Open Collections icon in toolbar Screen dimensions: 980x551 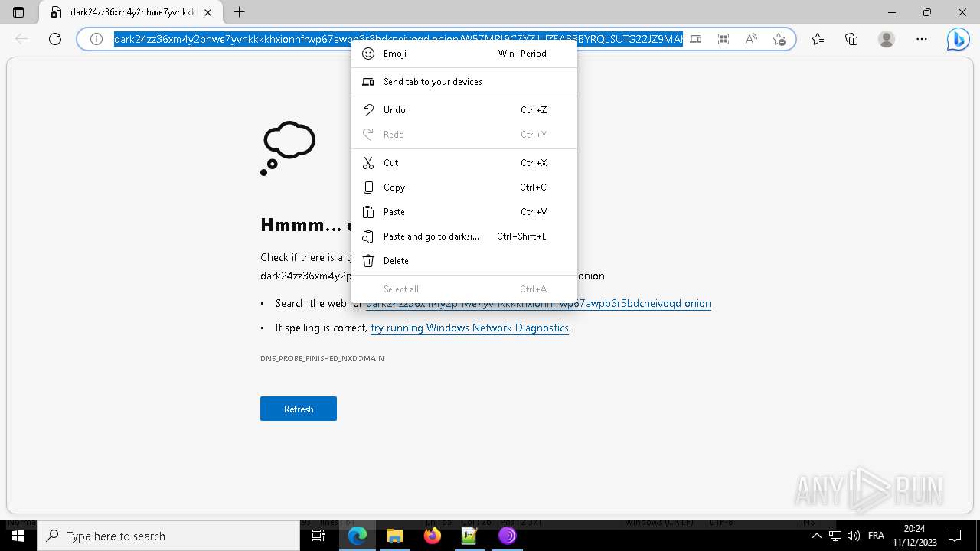(851, 39)
